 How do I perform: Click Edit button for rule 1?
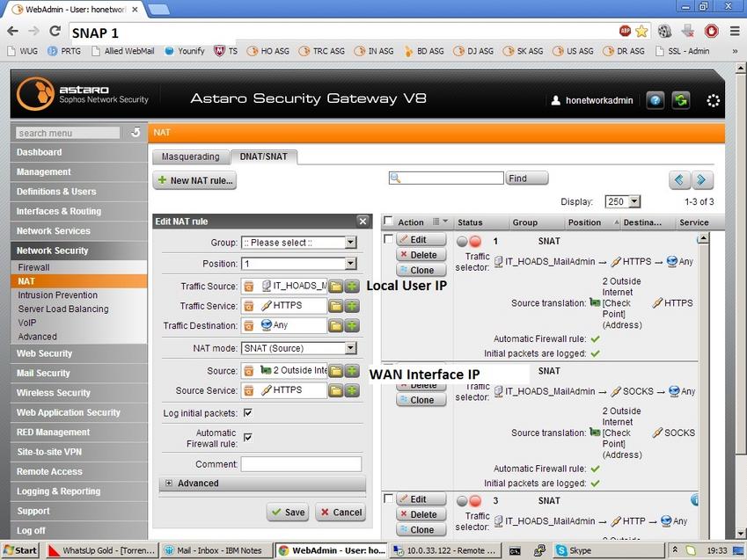pyautogui.click(x=421, y=239)
